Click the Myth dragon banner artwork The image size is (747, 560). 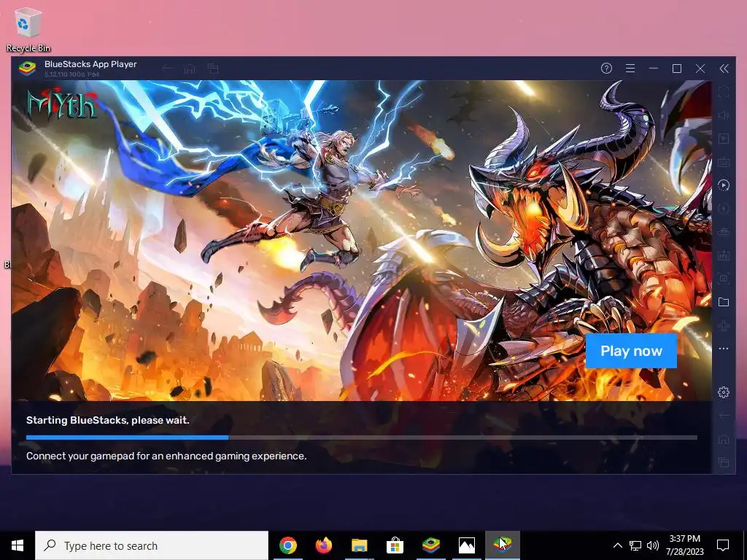coord(362,241)
